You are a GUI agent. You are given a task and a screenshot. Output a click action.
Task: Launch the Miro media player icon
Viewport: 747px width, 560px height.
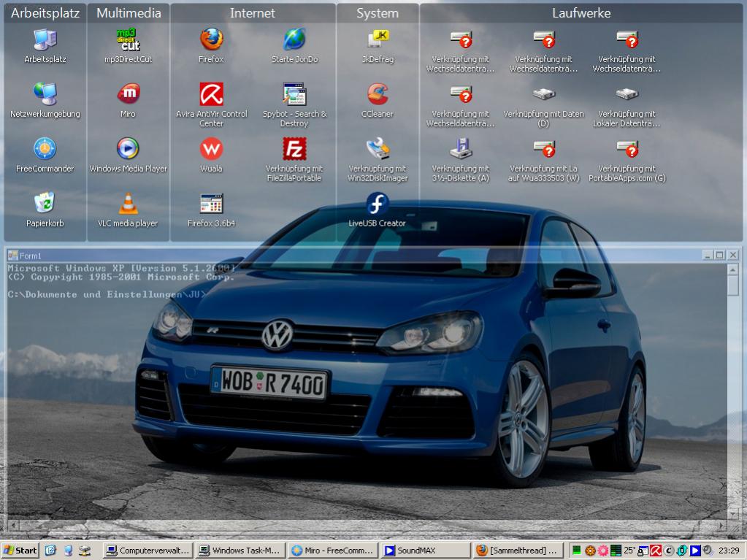128,94
